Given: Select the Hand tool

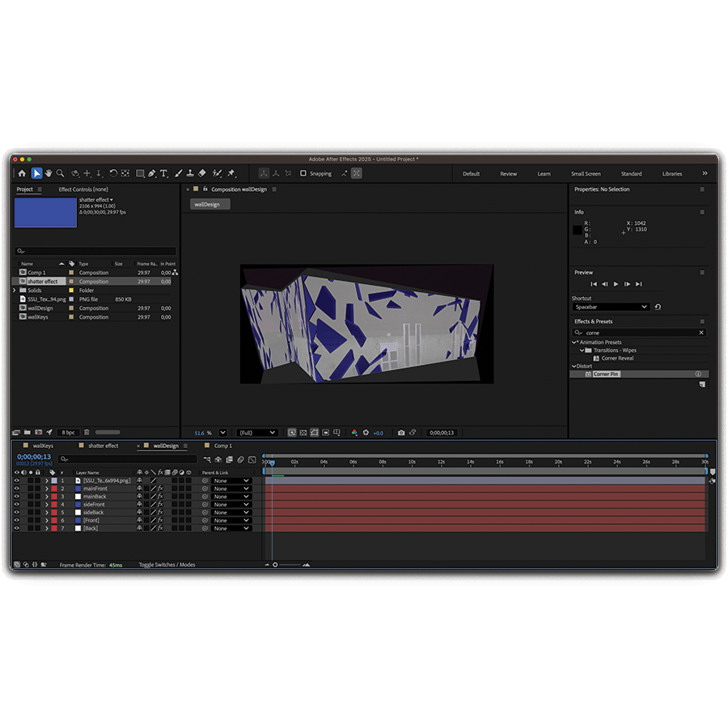Looking at the screenshot, I should (49, 173).
